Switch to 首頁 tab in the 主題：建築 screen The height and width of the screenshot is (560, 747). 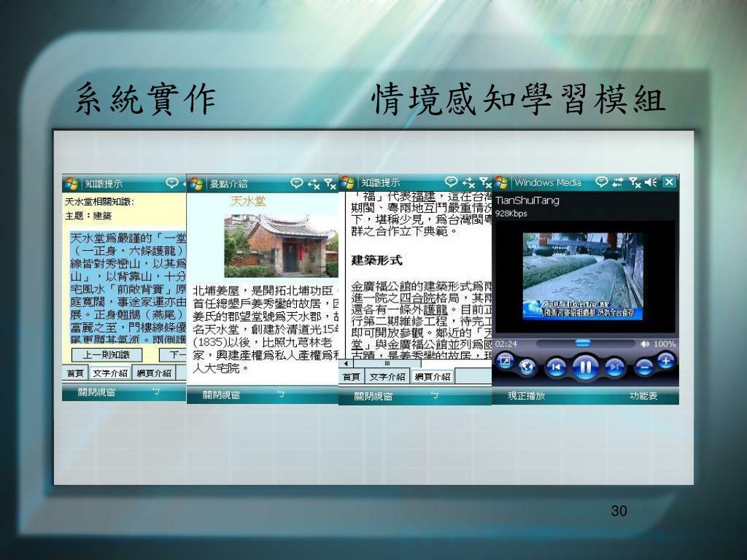(x=75, y=373)
